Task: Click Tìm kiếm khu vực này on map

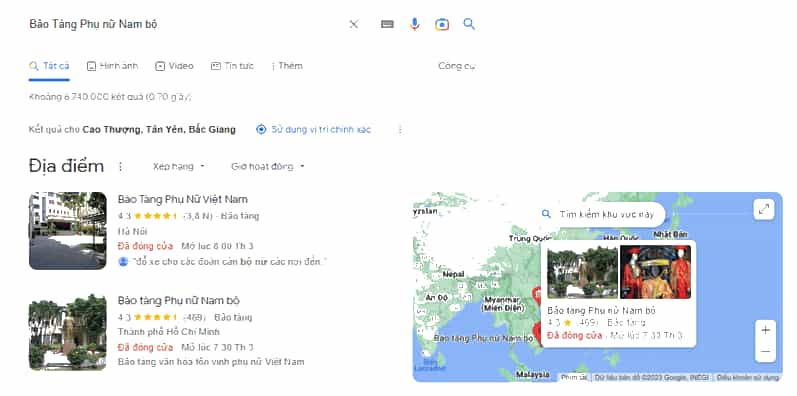Action: 602,215
